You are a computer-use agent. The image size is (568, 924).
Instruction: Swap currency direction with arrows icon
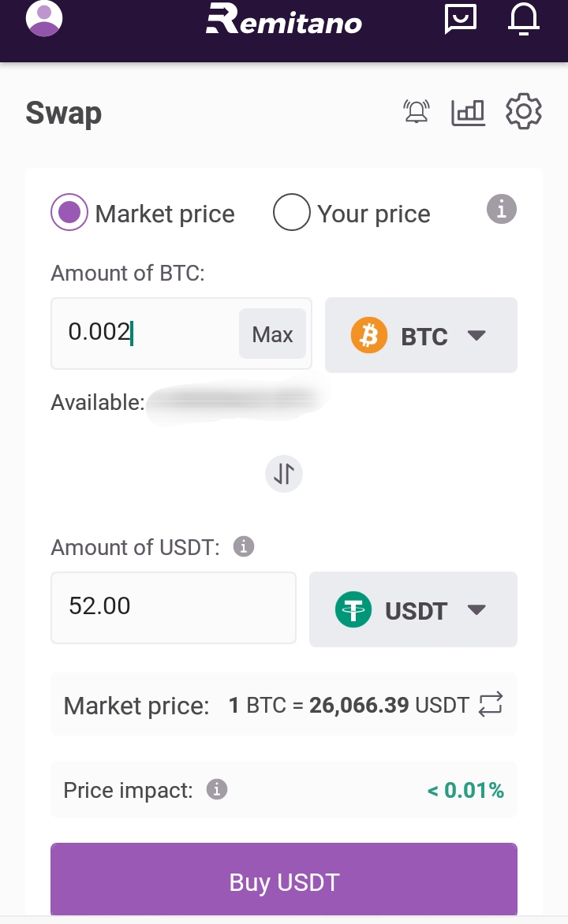coord(284,474)
